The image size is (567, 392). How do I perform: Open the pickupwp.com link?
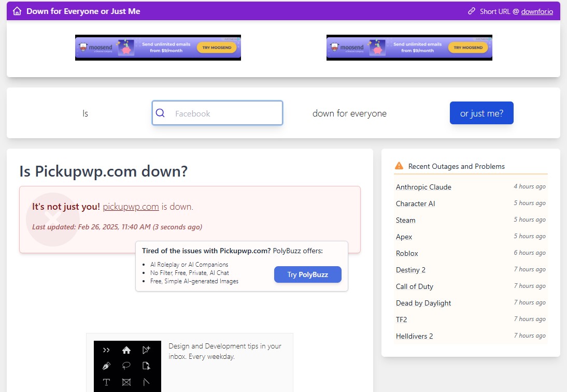[131, 207]
